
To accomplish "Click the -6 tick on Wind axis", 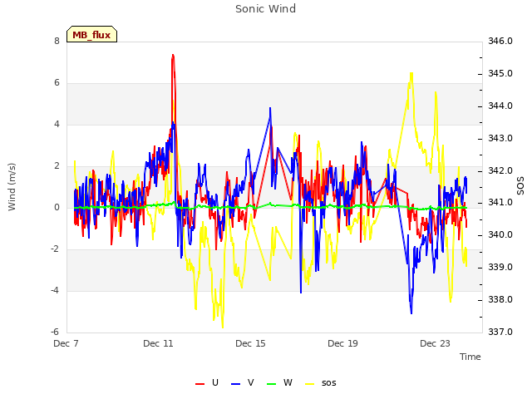I will point(55,332).
